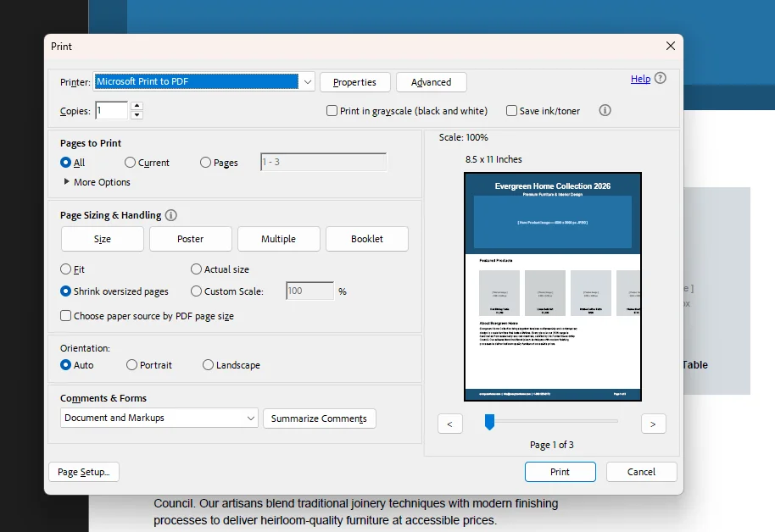This screenshot has height=532, width=775.
Task: Enable Save ink/toner checkbox
Action: [511, 111]
